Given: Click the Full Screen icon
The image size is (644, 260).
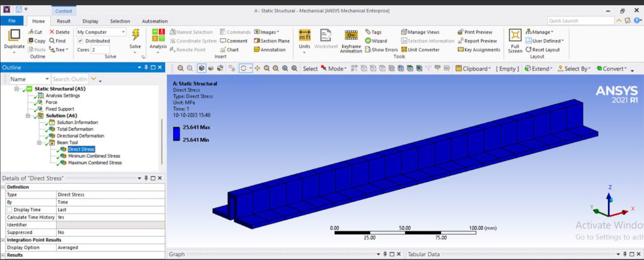Looking at the screenshot, I should click(515, 35).
